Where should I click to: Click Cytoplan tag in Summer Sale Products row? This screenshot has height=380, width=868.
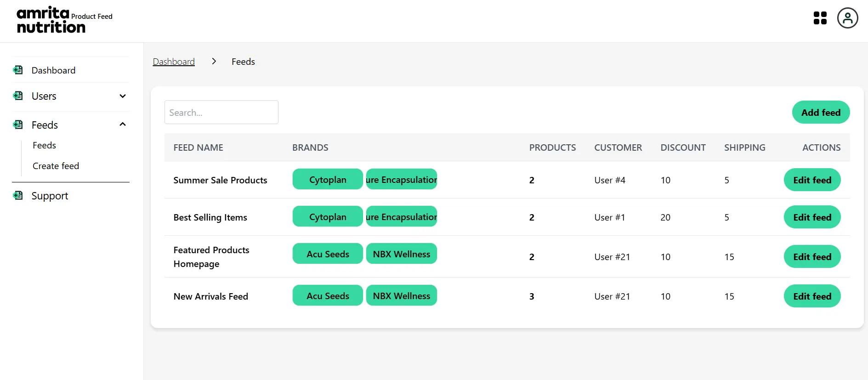tap(328, 180)
